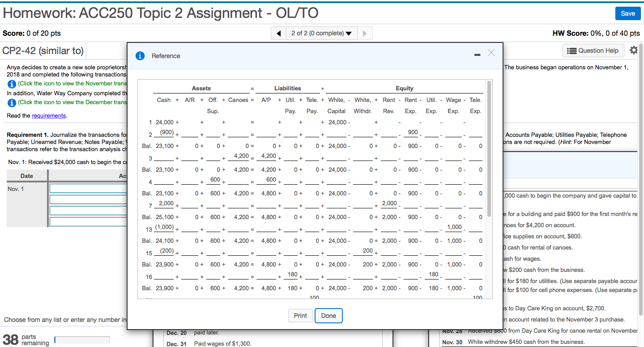Click the Save button

click(x=627, y=13)
